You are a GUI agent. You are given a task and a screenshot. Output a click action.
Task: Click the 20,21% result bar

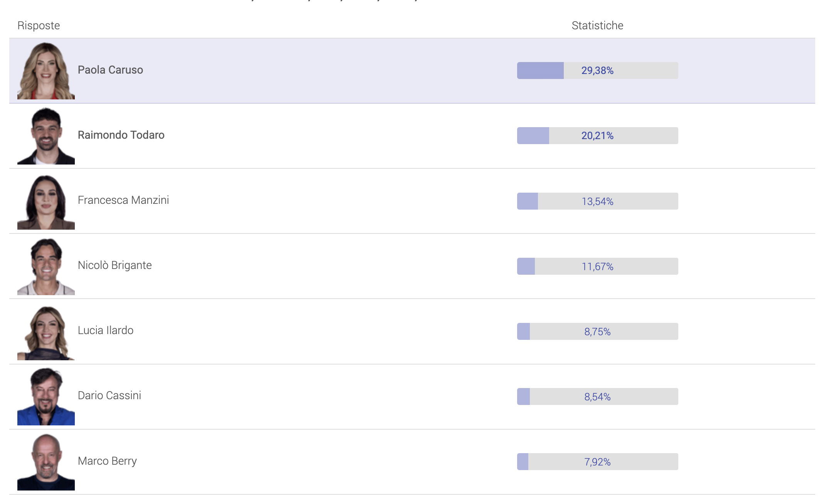[597, 136]
